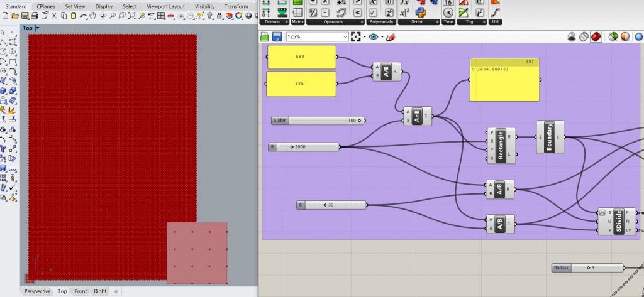Click the smaller-than operator icon
The image size is (644, 297).
[x=357, y=13]
